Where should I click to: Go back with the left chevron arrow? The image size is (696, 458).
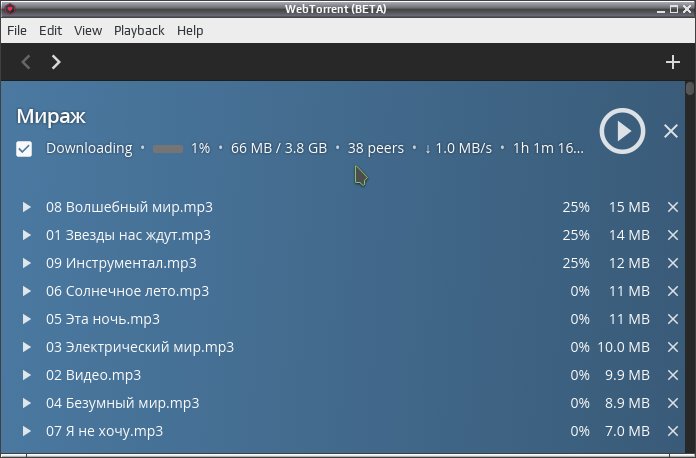coord(26,62)
